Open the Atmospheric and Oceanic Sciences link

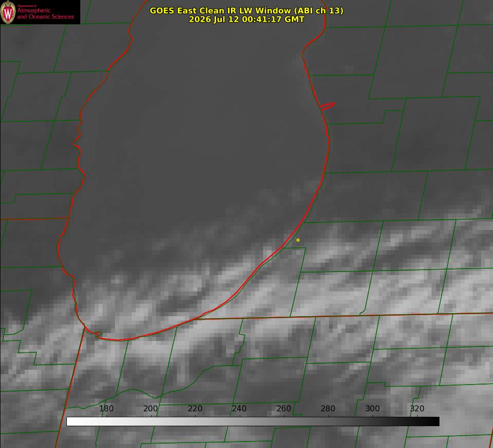[x=45, y=13]
